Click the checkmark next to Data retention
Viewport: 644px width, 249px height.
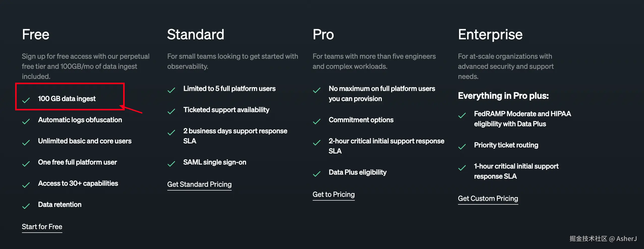[x=26, y=206]
